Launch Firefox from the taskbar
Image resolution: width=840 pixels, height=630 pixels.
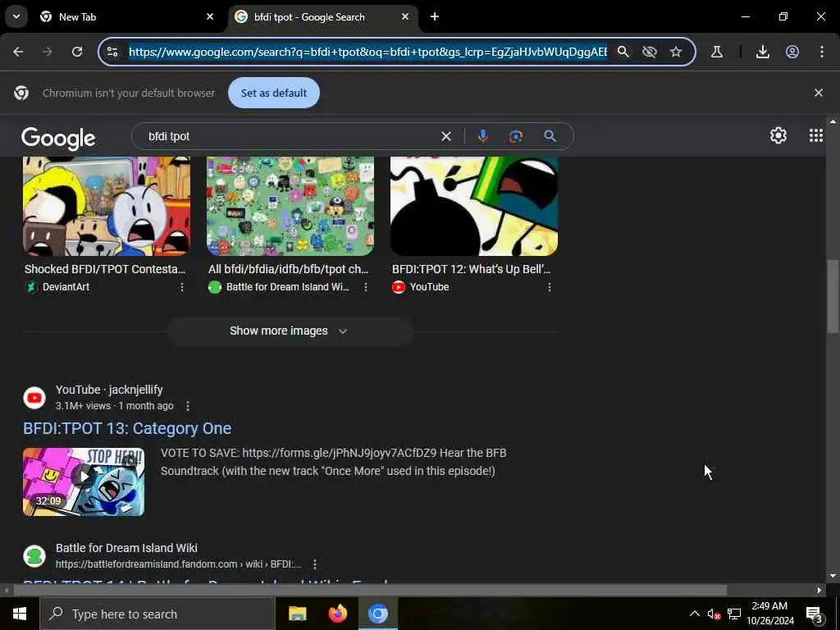pos(337,614)
